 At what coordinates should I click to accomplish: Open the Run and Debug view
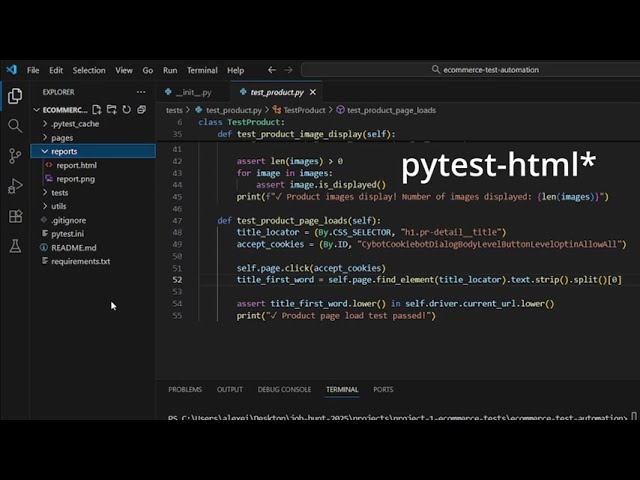[15, 186]
